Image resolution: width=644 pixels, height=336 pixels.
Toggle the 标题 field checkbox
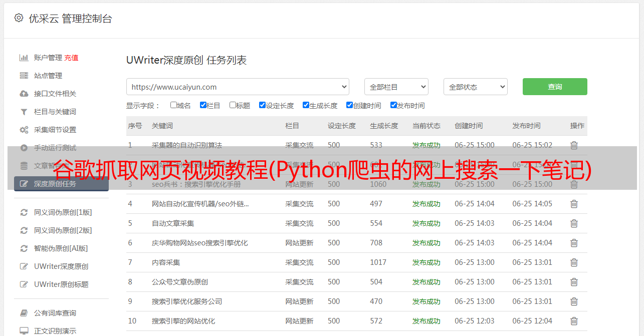(x=233, y=105)
